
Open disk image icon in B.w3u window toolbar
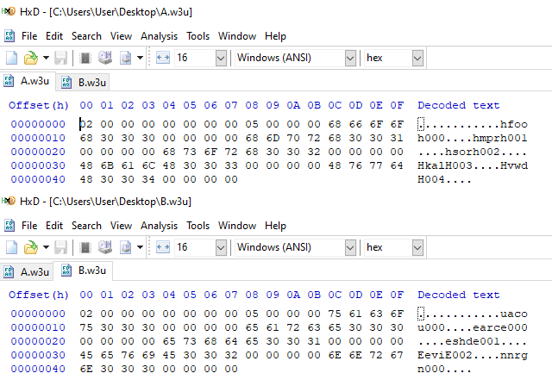(125, 247)
